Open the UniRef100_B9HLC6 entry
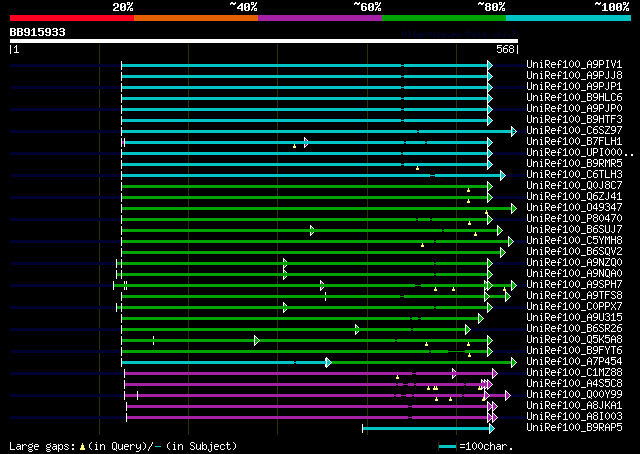640x454 pixels. [x=574, y=98]
